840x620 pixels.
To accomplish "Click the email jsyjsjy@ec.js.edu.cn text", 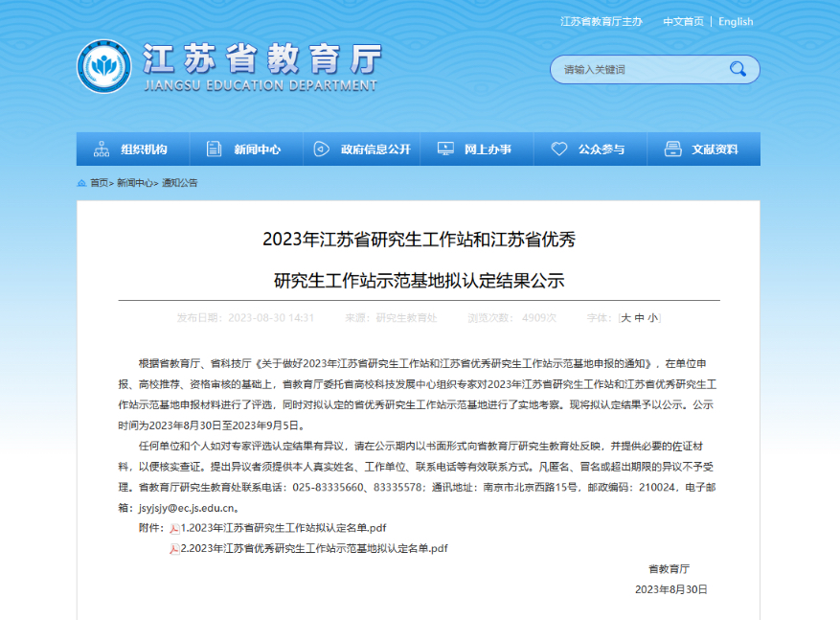I will (x=187, y=508).
